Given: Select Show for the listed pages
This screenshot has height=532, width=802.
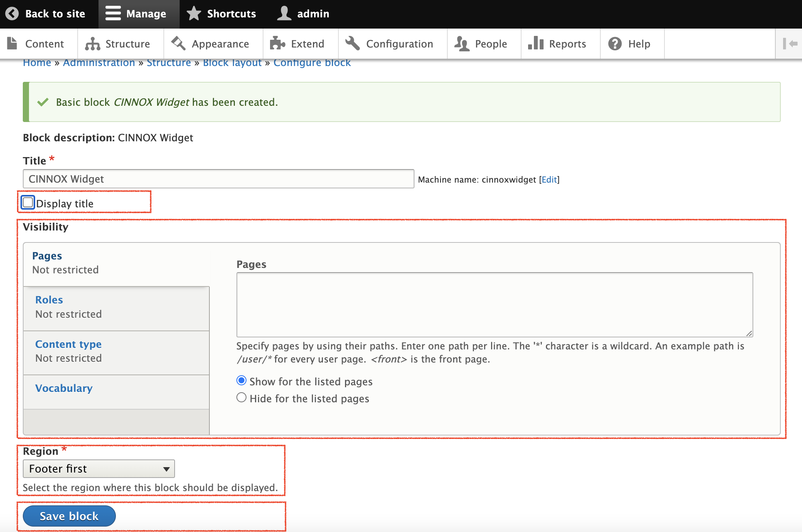Looking at the screenshot, I should coord(241,381).
